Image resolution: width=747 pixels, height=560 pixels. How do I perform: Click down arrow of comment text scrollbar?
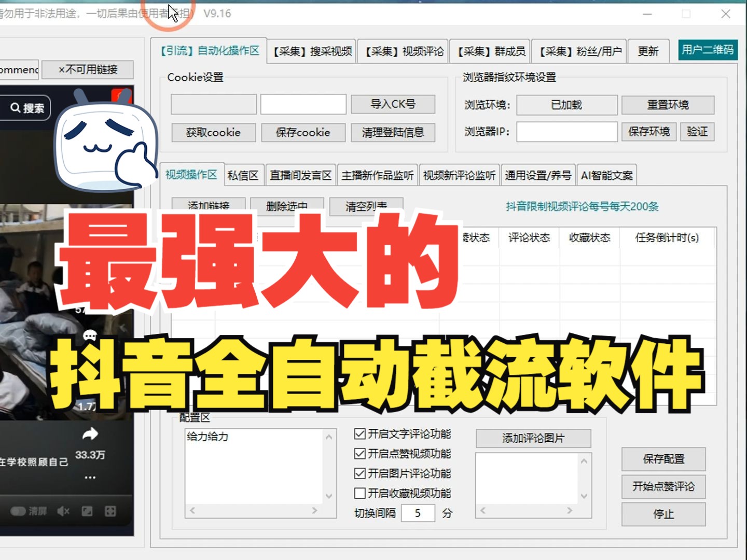329,496
